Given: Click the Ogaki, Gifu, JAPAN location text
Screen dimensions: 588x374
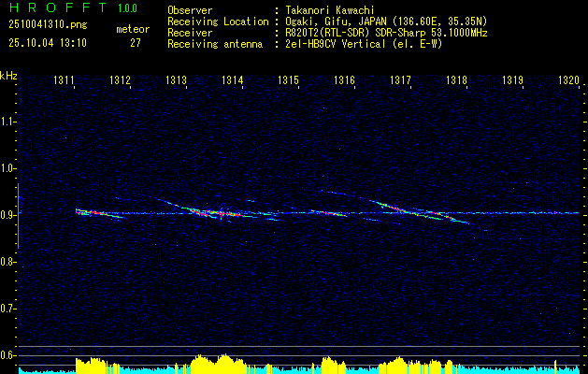Looking at the screenshot, I should (386, 22).
